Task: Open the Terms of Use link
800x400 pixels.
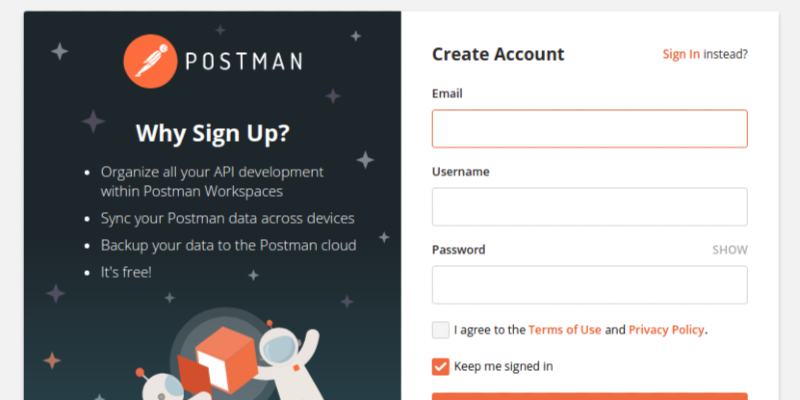Action: coord(565,329)
